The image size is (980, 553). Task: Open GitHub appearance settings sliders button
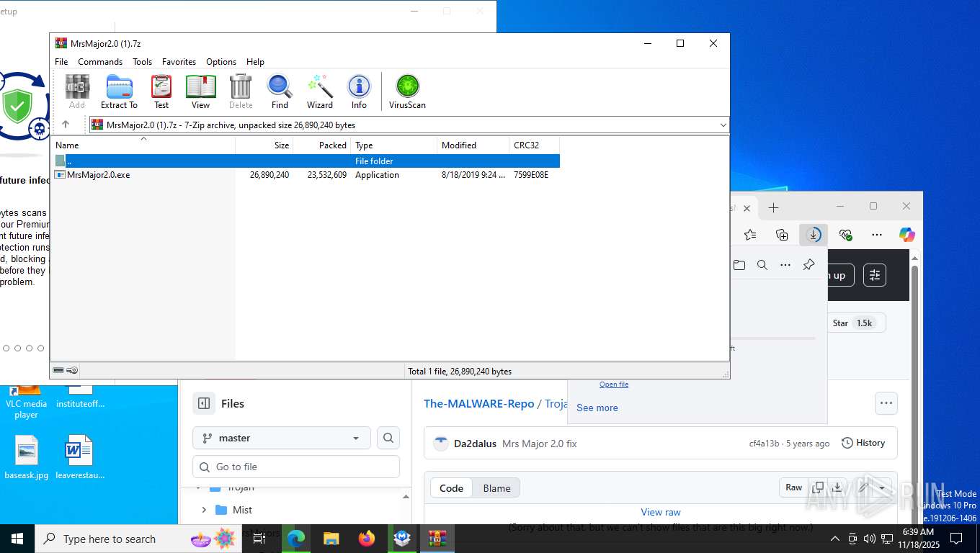tap(875, 275)
